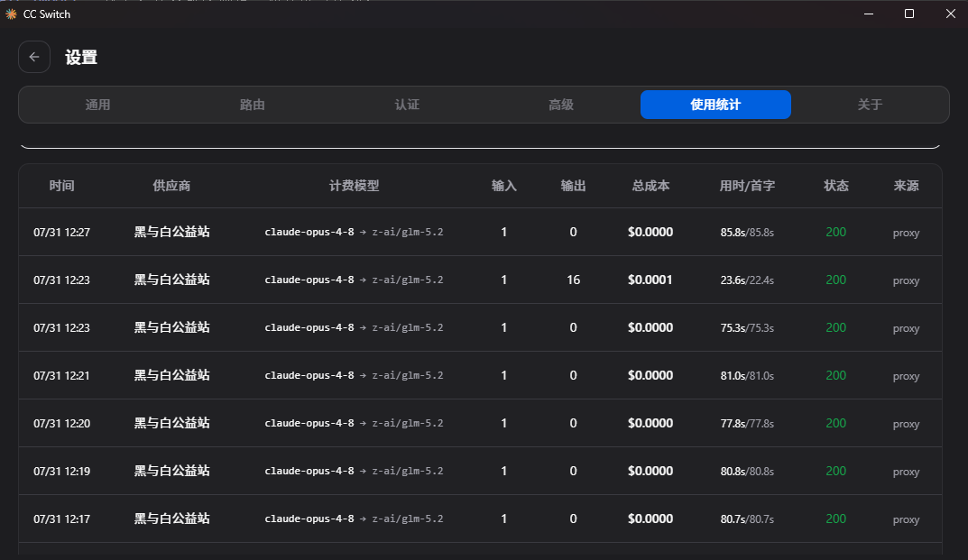Click the 来源 column header
Viewport: 968px width, 560px height.
click(x=907, y=186)
